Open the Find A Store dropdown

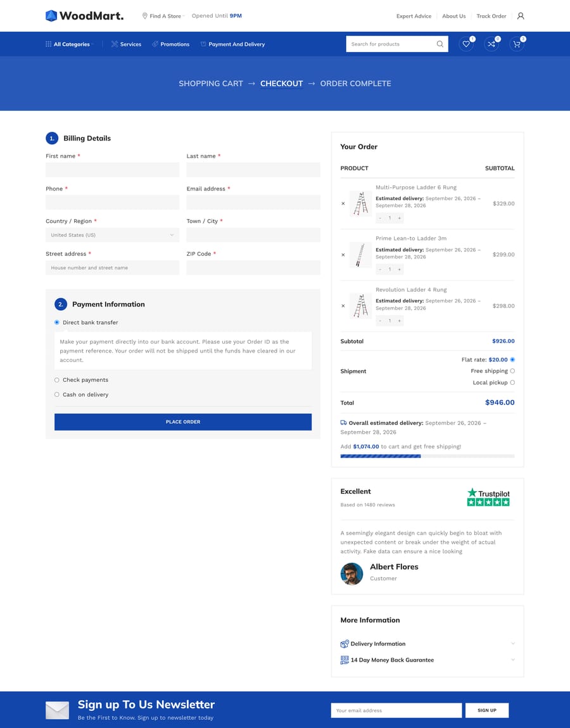click(x=163, y=16)
